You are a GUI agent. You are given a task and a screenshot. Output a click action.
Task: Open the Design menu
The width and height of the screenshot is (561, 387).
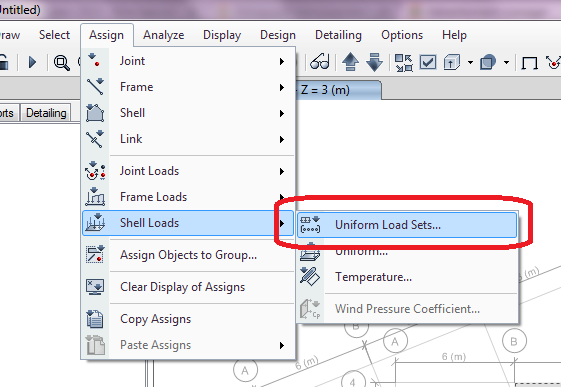coord(278,35)
